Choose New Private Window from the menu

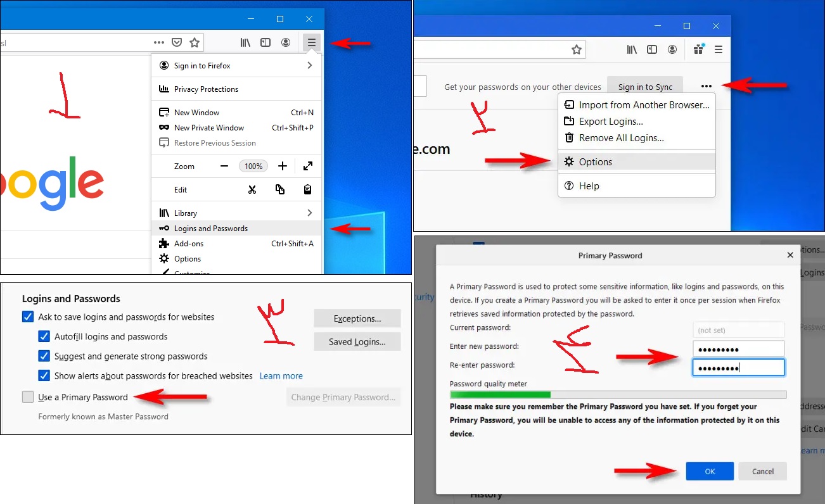click(x=237, y=128)
